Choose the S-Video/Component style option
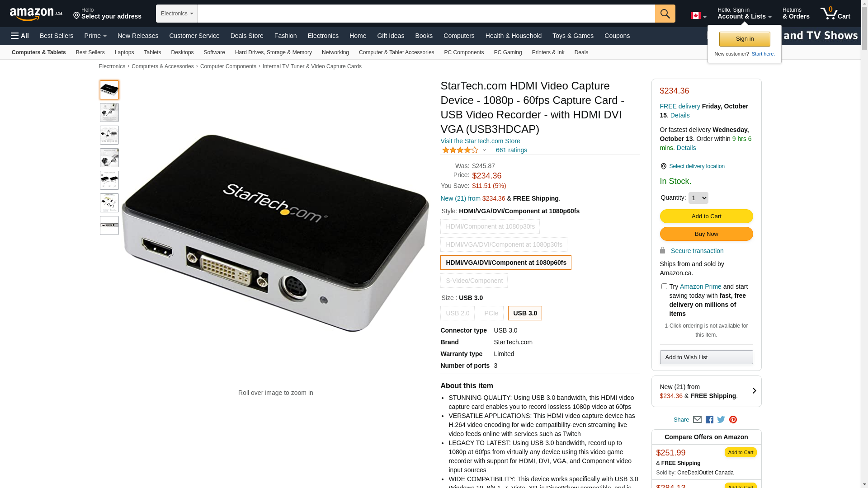The width and height of the screenshot is (868, 488). click(x=474, y=281)
